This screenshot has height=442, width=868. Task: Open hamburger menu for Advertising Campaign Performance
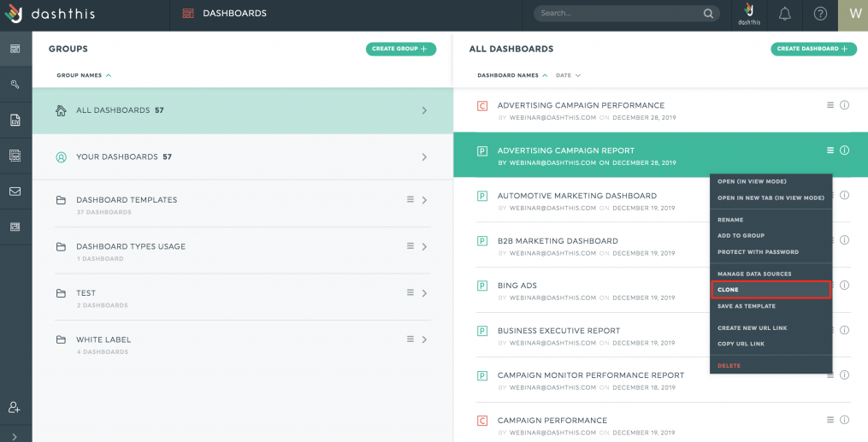(830, 105)
